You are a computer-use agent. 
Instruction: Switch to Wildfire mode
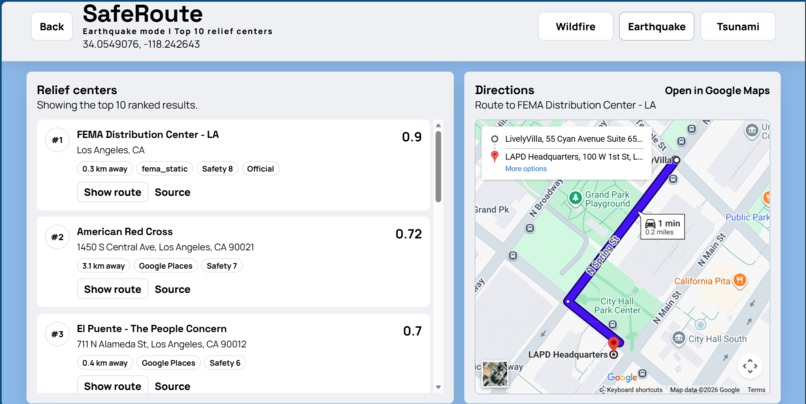click(575, 26)
